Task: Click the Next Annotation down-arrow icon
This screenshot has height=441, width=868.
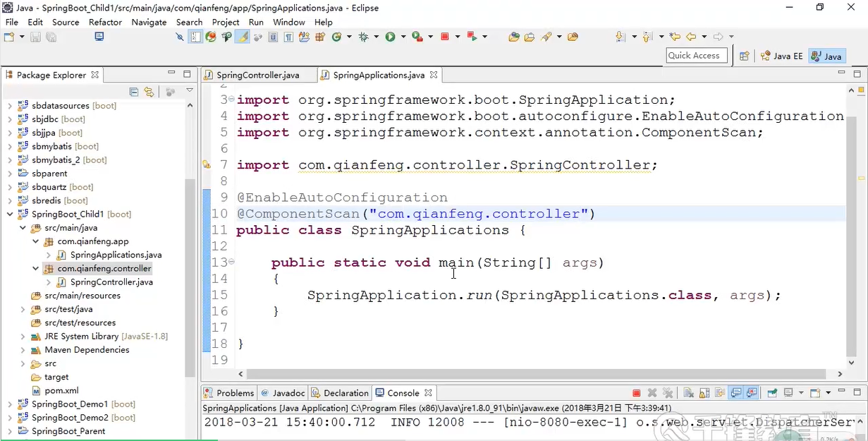Action: (621, 37)
